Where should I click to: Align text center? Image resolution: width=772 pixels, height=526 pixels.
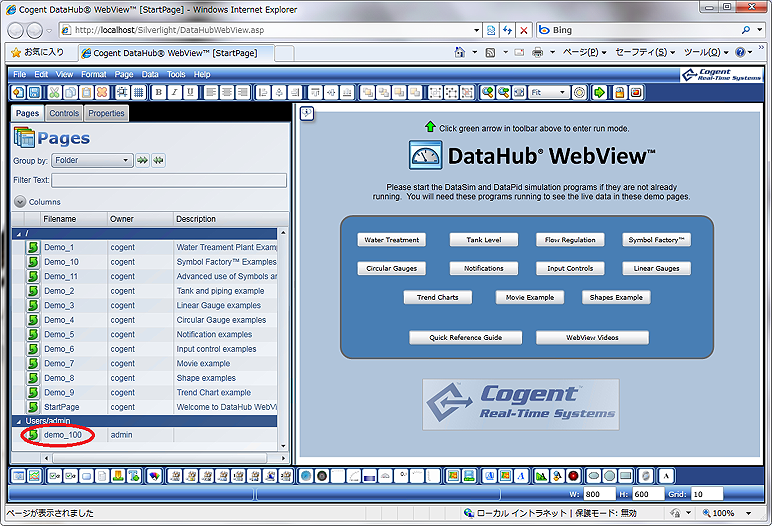click(x=226, y=92)
